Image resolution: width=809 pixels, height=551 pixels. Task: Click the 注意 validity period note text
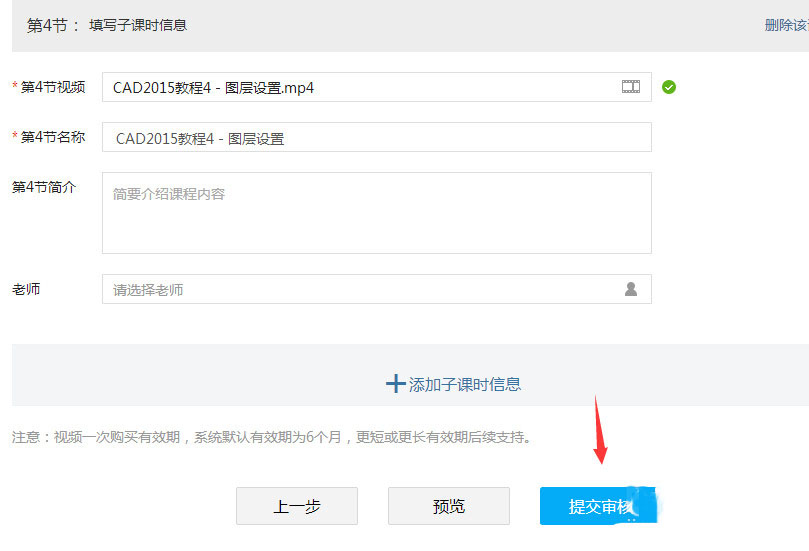271,437
